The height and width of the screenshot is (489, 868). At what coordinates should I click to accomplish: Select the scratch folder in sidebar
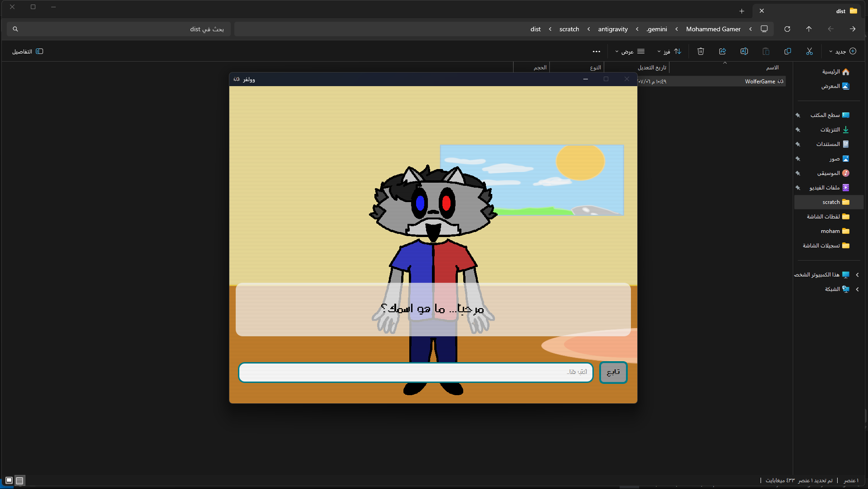(x=829, y=202)
